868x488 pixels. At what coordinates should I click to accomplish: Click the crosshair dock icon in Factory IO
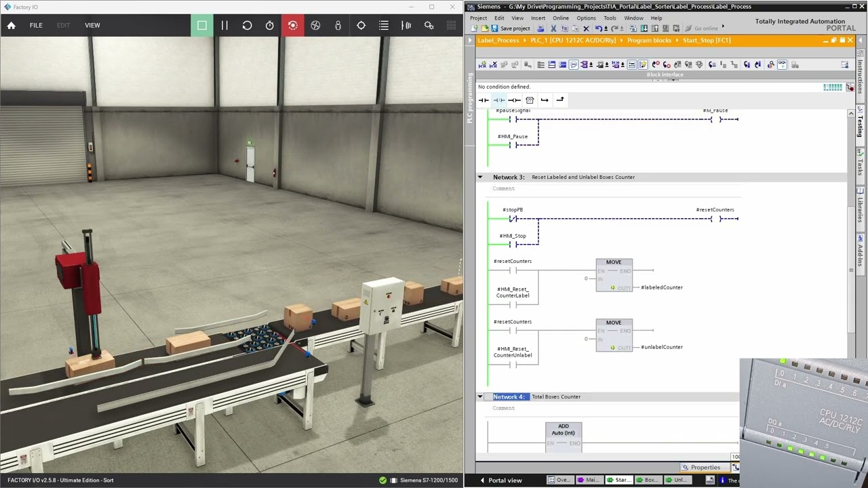(361, 25)
